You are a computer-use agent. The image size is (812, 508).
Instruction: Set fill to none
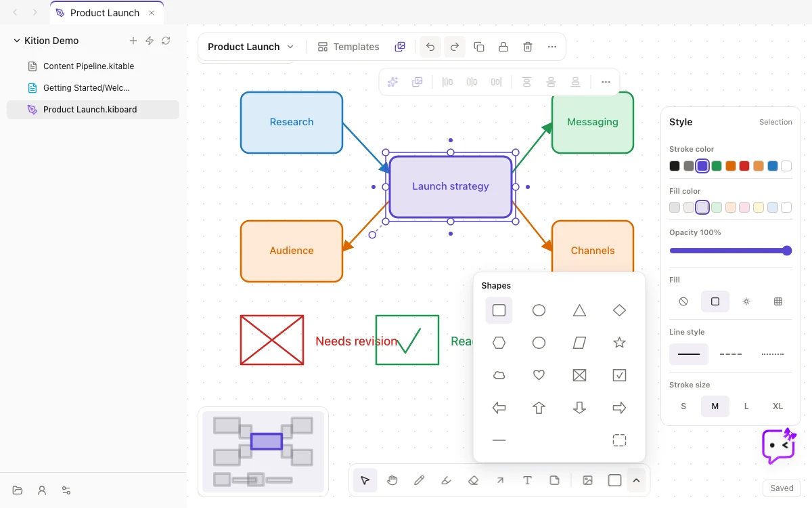(x=683, y=301)
